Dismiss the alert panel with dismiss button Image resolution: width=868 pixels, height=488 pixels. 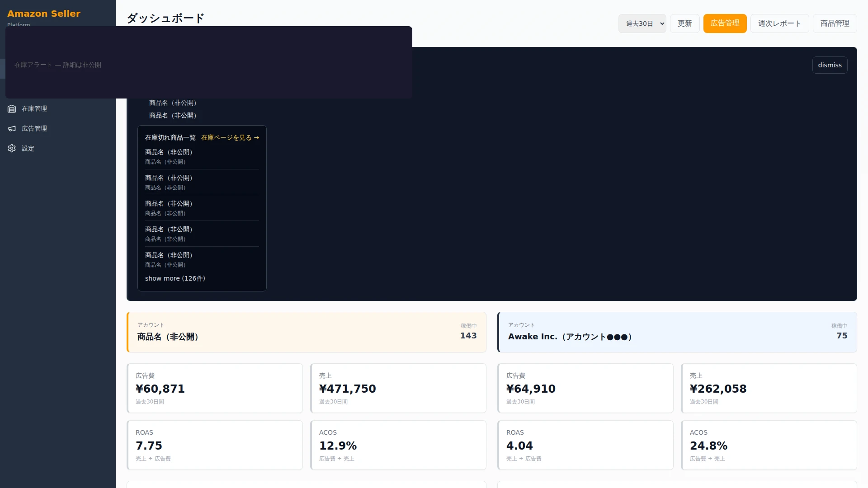(830, 65)
